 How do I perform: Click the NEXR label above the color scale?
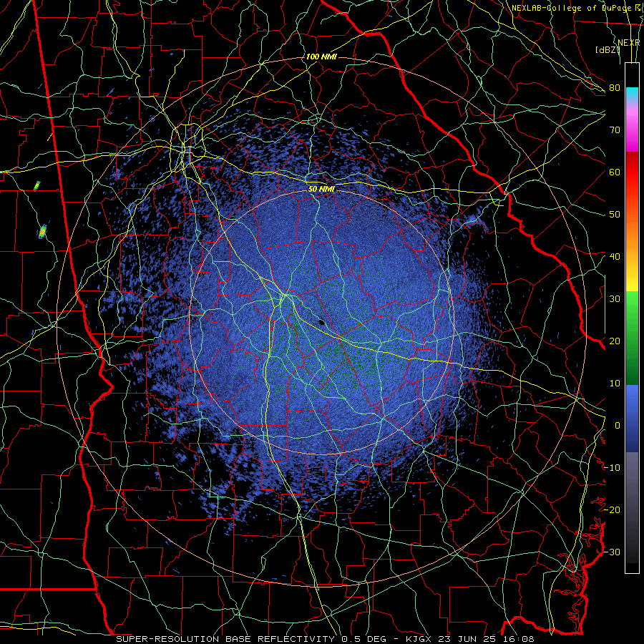click(628, 43)
